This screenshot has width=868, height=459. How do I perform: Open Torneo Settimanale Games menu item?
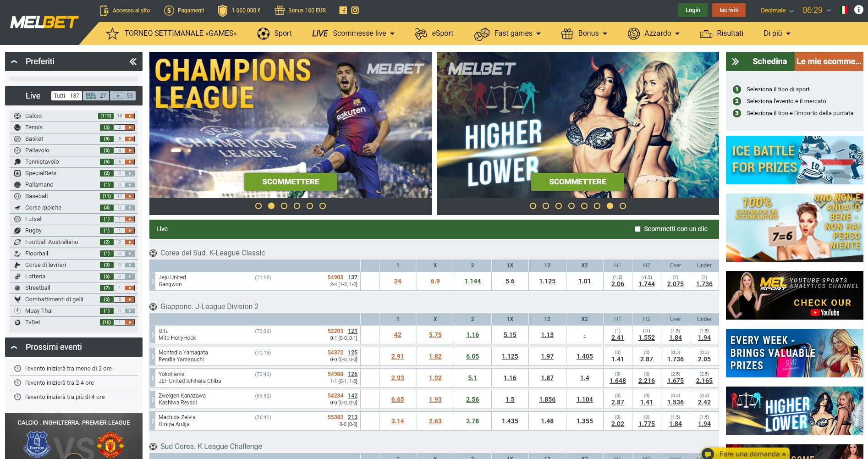[x=171, y=33]
